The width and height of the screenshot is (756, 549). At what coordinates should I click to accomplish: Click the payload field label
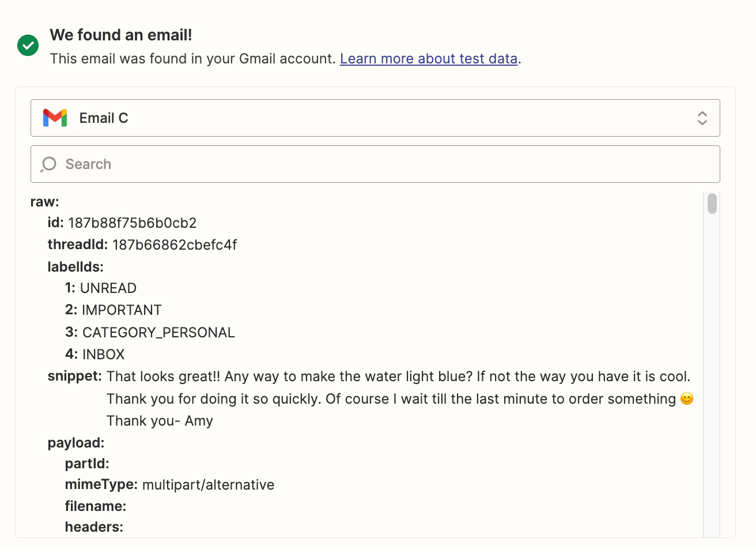tap(76, 443)
